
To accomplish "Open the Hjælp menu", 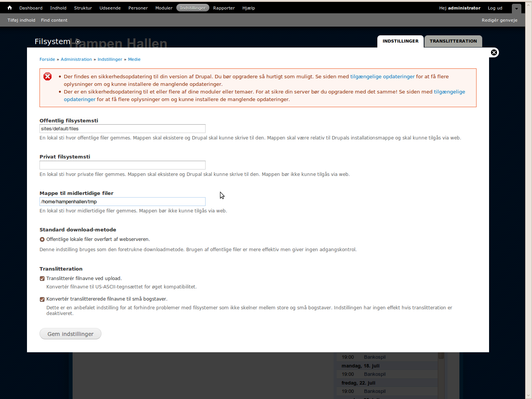I will pyautogui.click(x=249, y=8).
